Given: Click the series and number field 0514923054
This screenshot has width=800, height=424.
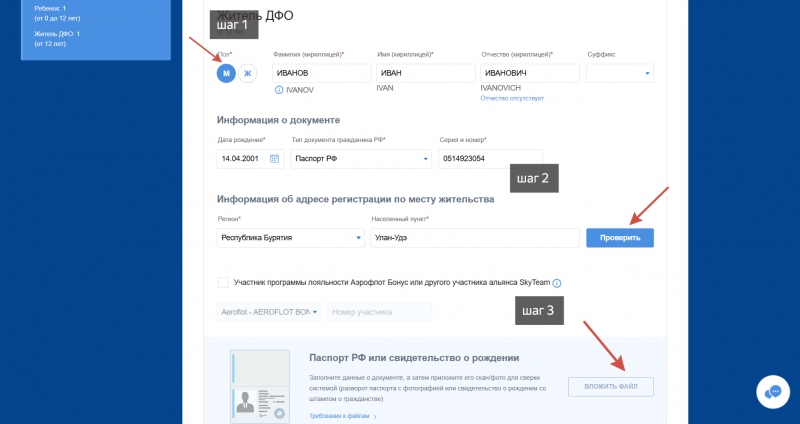Looking at the screenshot, I should click(x=490, y=159).
